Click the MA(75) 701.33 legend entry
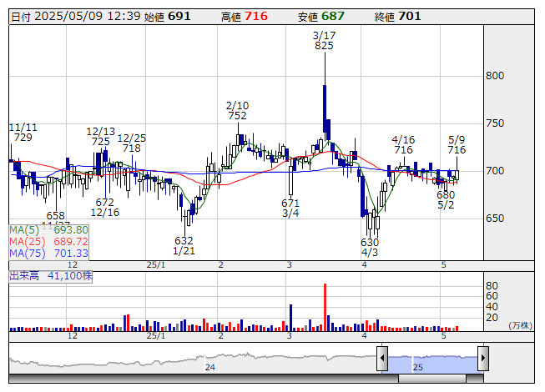This screenshot has width=545, height=392. (x=48, y=254)
